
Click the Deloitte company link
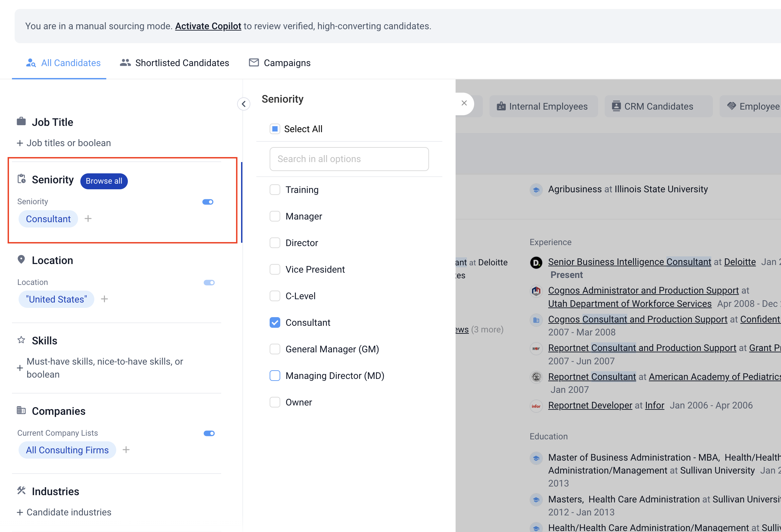click(x=740, y=262)
